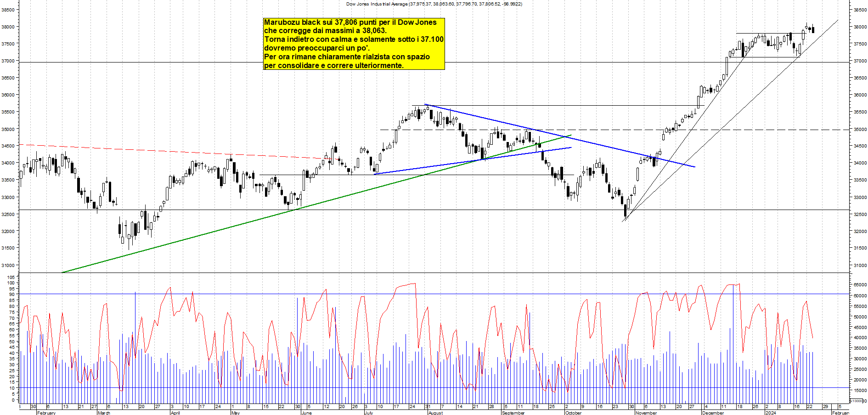Click 40000 on the right volume scale
The height and width of the screenshot is (415, 868).
click(x=860, y=338)
